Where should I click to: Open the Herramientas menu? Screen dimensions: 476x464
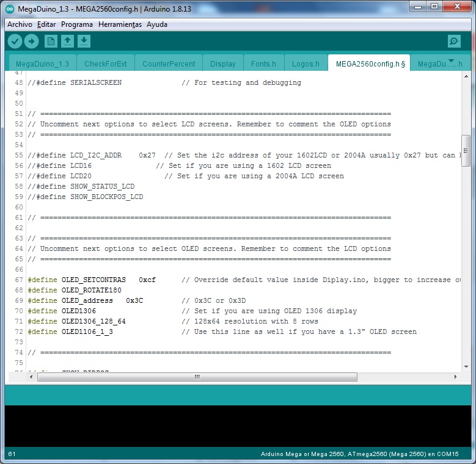(x=120, y=24)
